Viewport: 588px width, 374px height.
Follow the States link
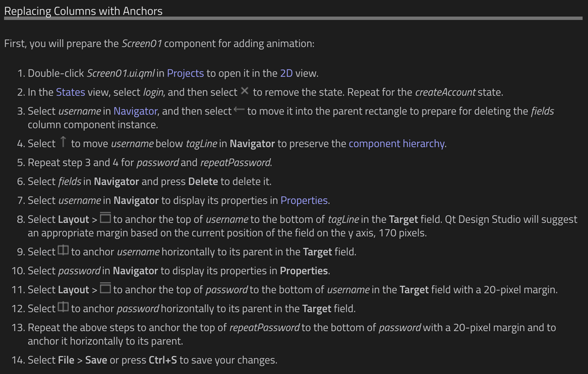[x=70, y=92]
